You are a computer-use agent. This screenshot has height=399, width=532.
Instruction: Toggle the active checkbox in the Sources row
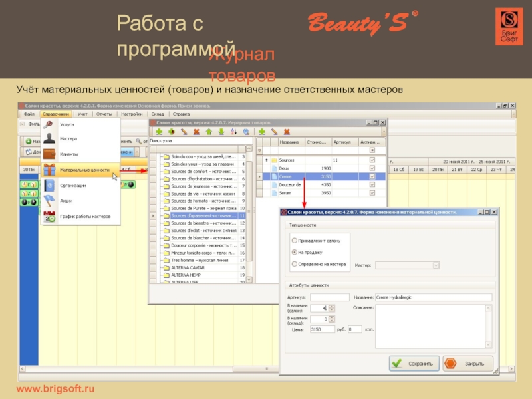[x=372, y=160]
